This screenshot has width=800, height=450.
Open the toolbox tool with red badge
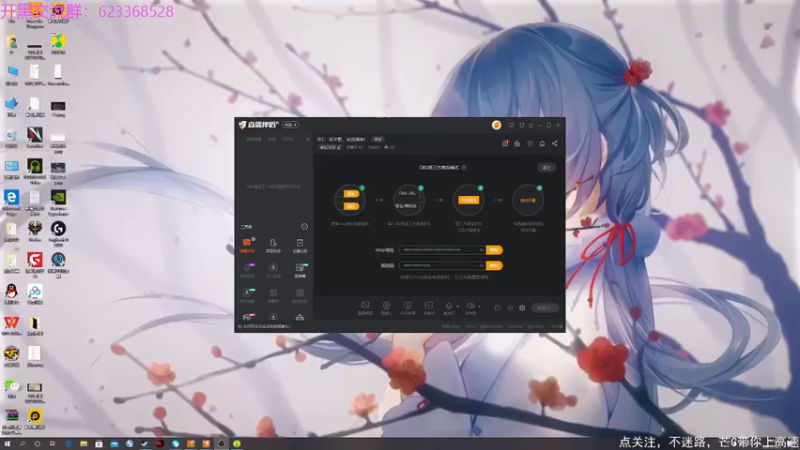coord(248,317)
